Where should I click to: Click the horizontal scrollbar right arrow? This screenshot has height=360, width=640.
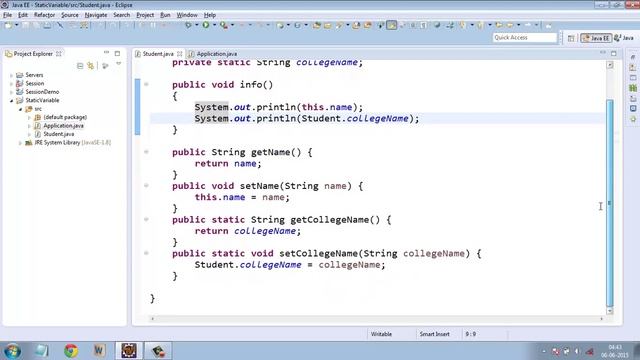pyautogui.click(x=601, y=319)
